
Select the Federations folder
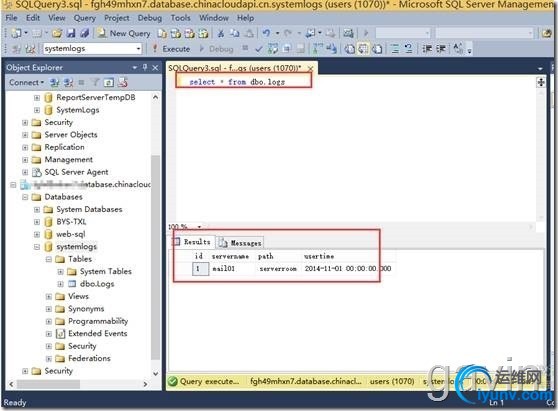(x=89, y=358)
